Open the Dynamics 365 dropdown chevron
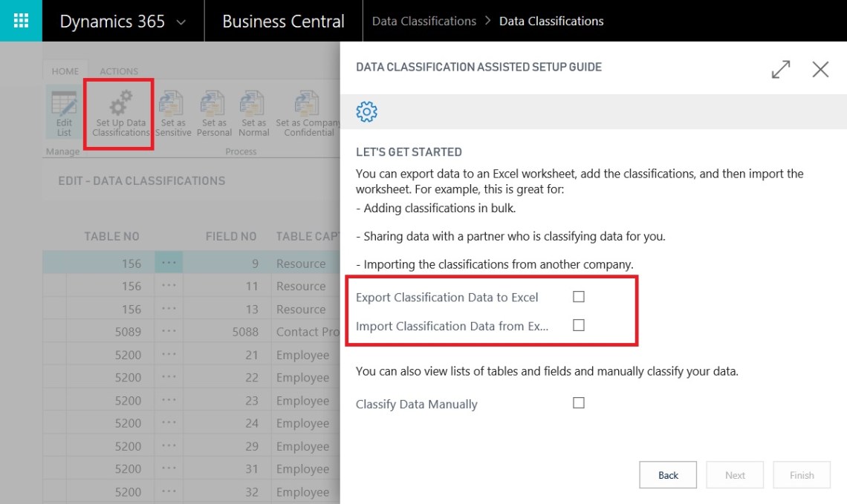 pos(181,22)
